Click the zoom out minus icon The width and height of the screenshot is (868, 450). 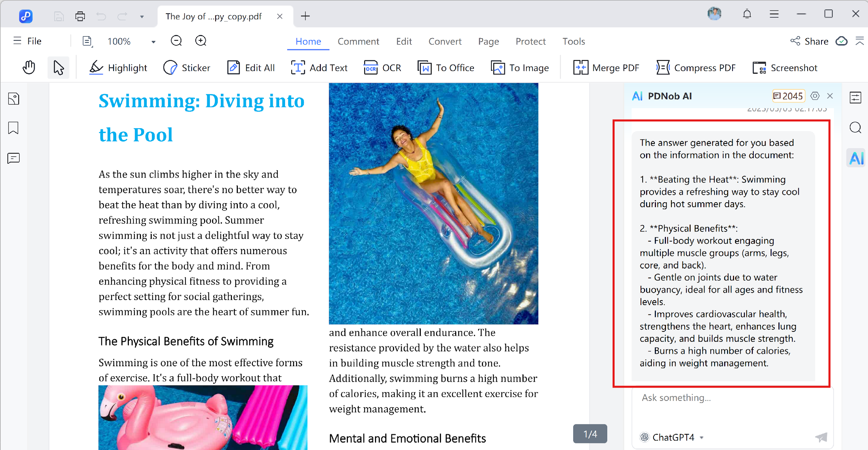[176, 41]
